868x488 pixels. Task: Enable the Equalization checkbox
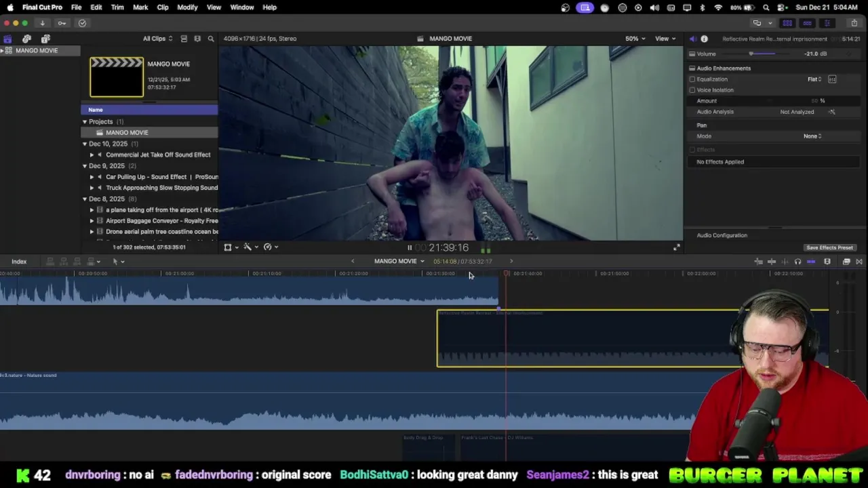(x=692, y=79)
